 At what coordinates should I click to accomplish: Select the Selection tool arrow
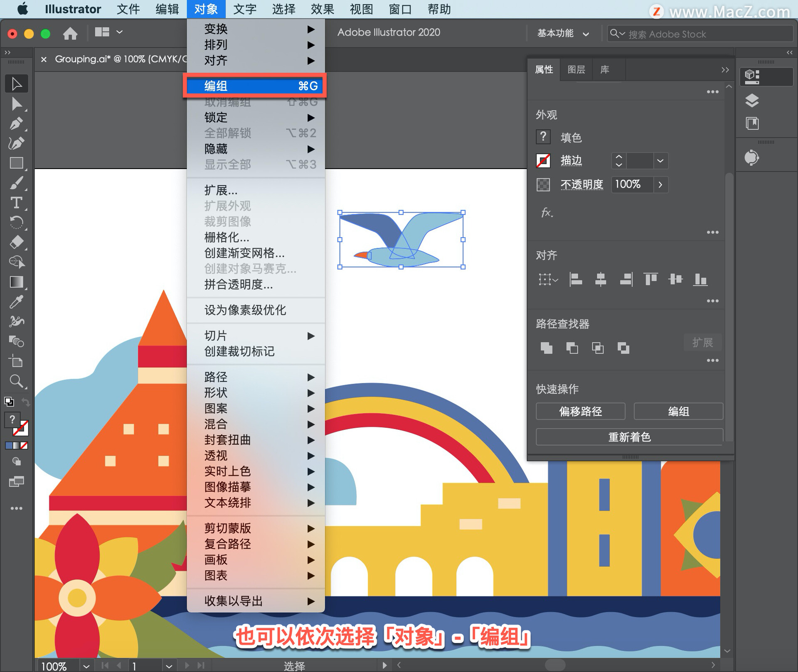(x=16, y=83)
